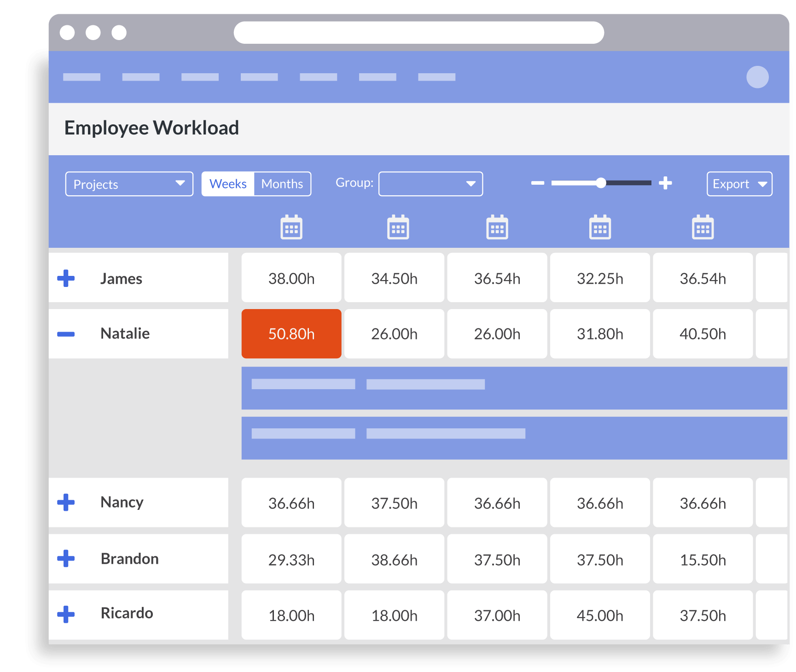Switch to Months view
Image resolution: width=796 pixels, height=672 pixels.
click(282, 184)
